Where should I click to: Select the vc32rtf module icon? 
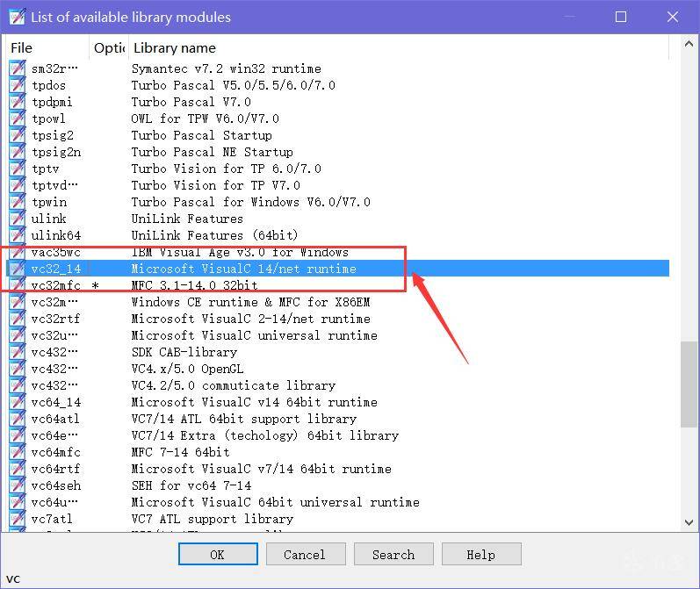click(17, 319)
